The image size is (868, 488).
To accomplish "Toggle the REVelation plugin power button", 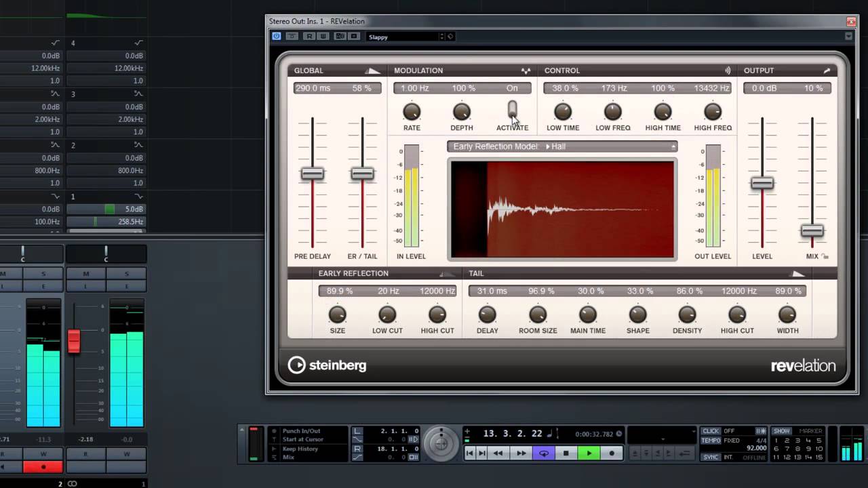I will [x=277, y=37].
